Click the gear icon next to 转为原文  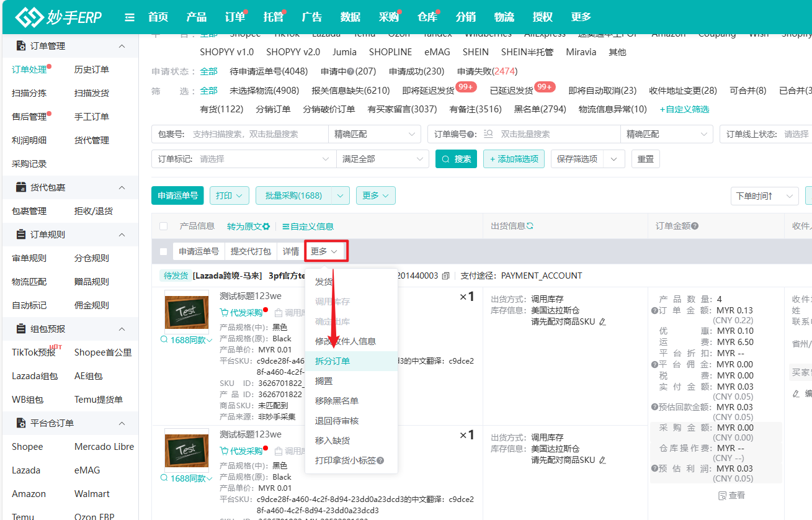[x=266, y=226]
